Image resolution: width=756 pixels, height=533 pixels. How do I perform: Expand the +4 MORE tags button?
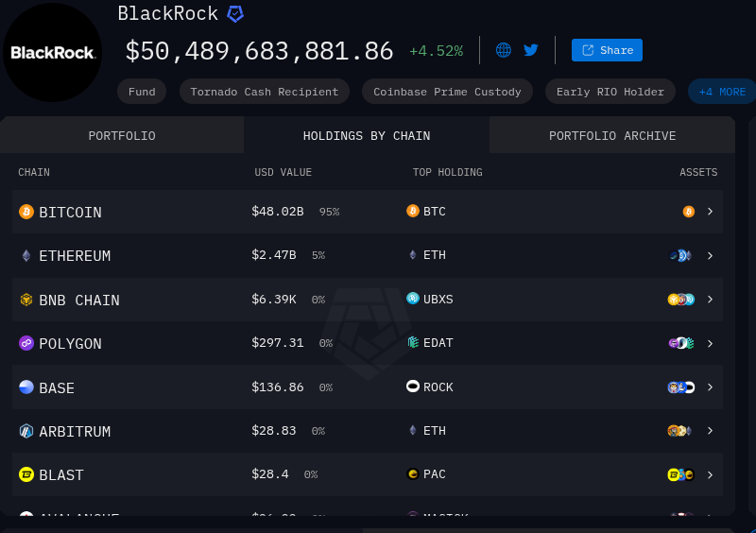tap(722, 92)
